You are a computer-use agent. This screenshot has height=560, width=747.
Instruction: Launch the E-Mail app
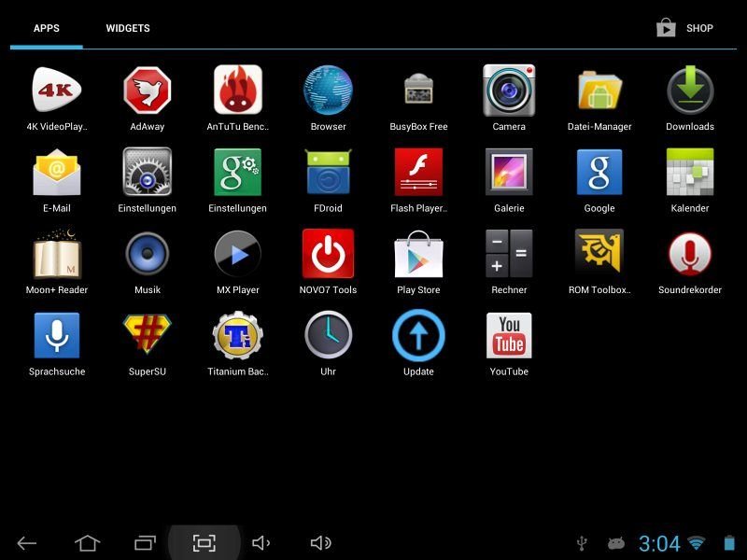point(57,172)
